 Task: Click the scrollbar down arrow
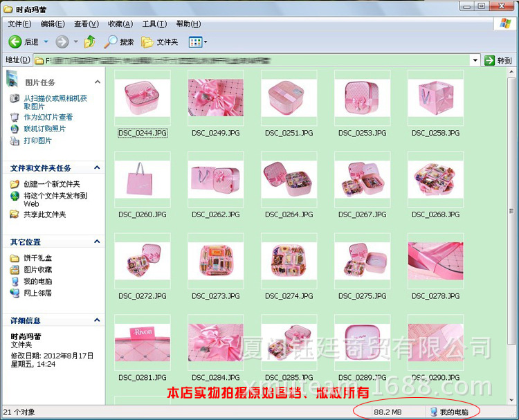511,400
